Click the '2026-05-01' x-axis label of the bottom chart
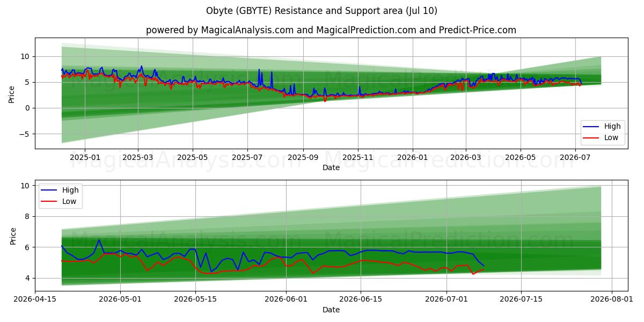Viewport: 644px width, 322px height. point(120,301)
